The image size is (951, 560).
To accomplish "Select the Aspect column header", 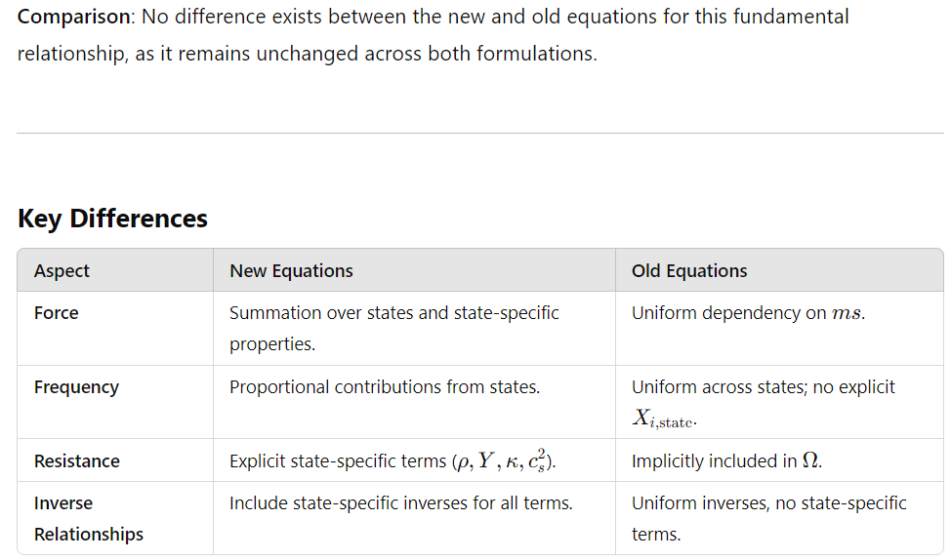I will (x=62, y=271).
